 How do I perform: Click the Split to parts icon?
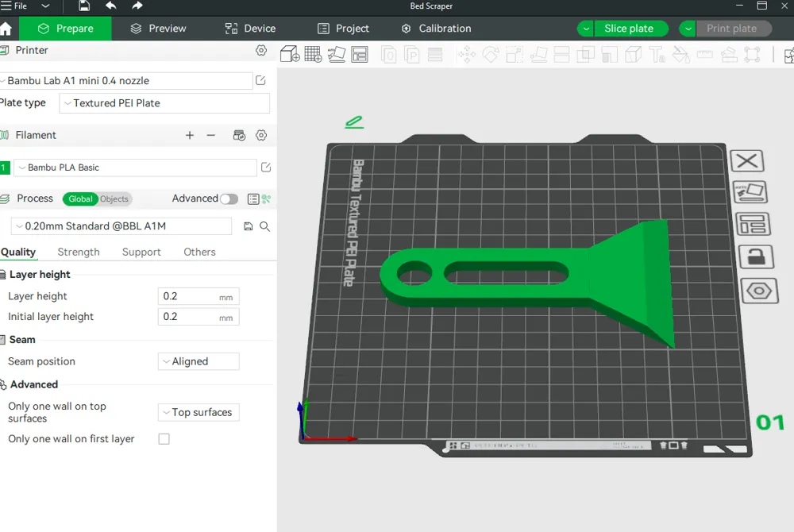(x=411, y=54)
